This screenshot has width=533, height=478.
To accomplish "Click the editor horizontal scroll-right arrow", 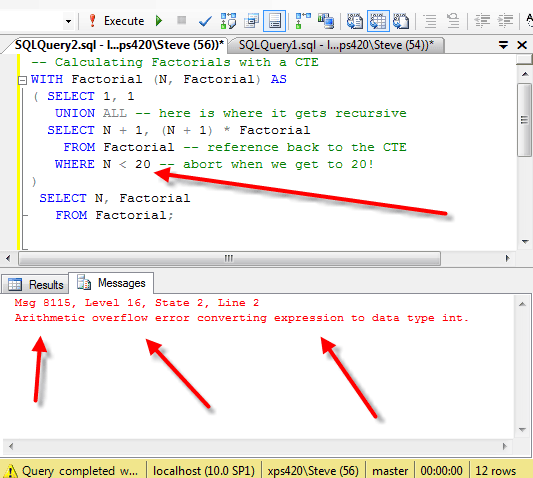I will click(x=508, y=258).
